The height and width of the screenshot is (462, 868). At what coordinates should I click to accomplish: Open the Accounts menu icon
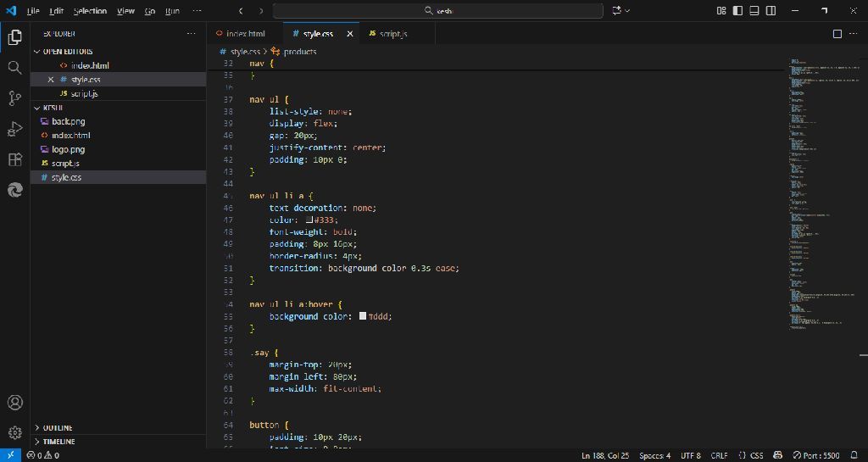tap(14, 403)
